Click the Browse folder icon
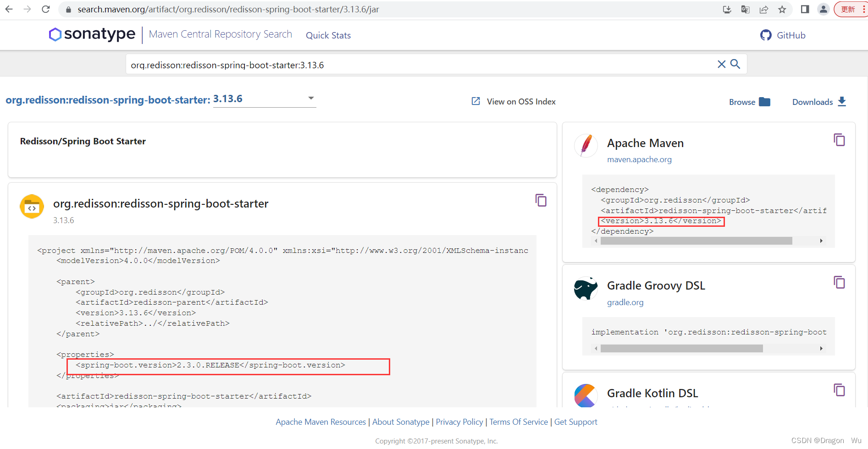The image size is (868, 449). coord(764,102)
